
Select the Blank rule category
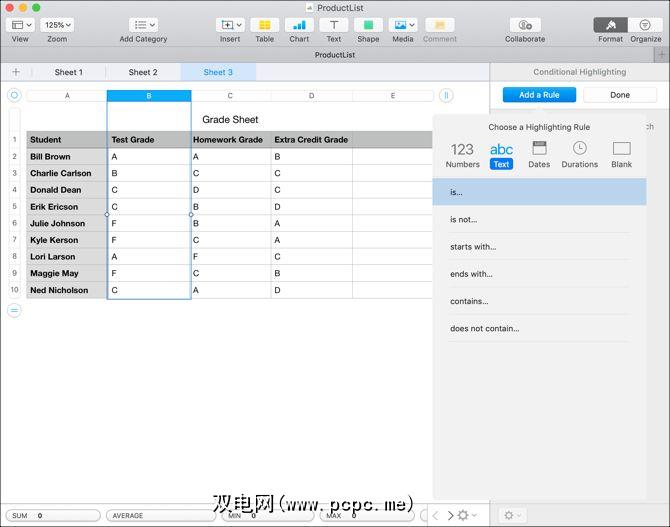coord(621,155)
